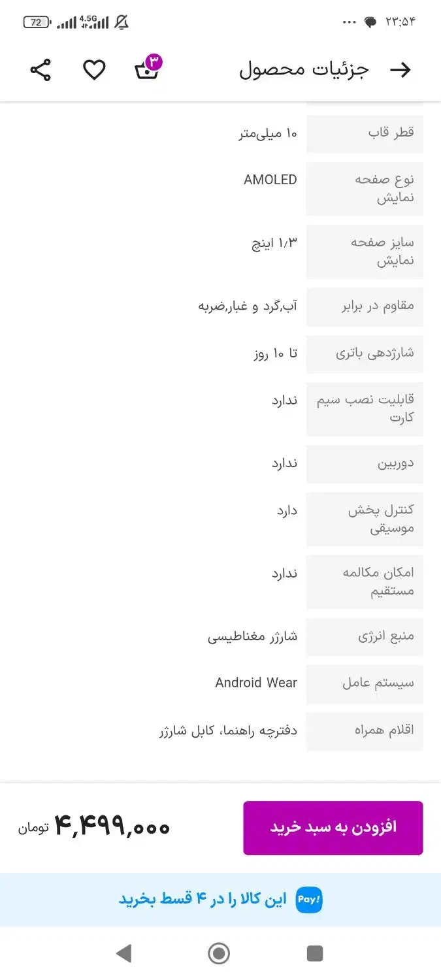441x980 pixels.
Task: Tap the Android home navigation button
Action: (x=220, y=953)
